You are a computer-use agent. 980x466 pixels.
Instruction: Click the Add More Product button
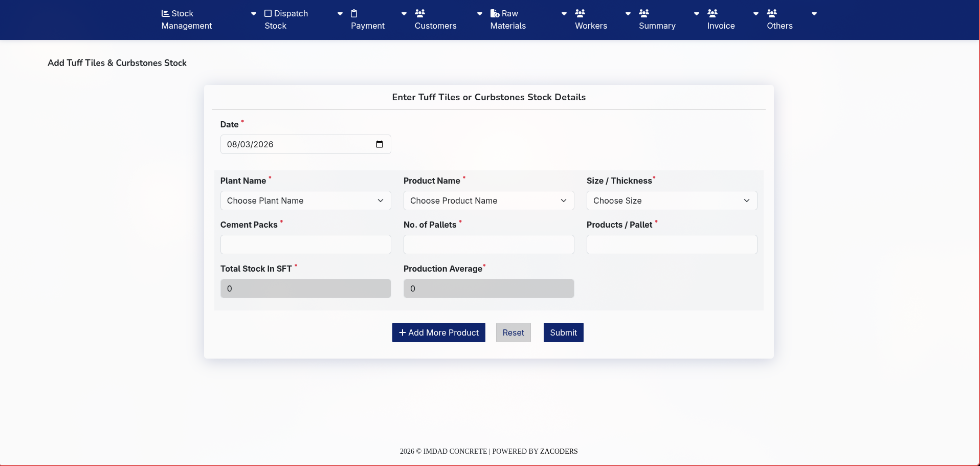point(439,332)
